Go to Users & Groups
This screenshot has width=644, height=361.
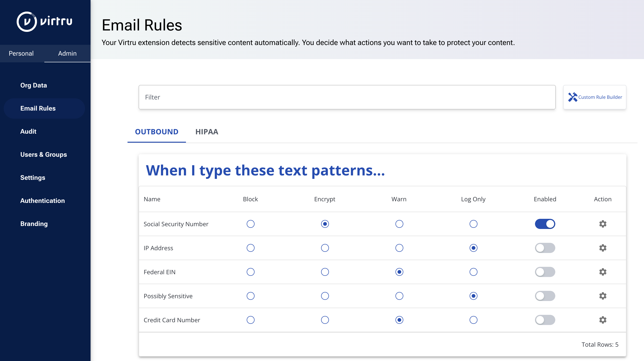43,154
